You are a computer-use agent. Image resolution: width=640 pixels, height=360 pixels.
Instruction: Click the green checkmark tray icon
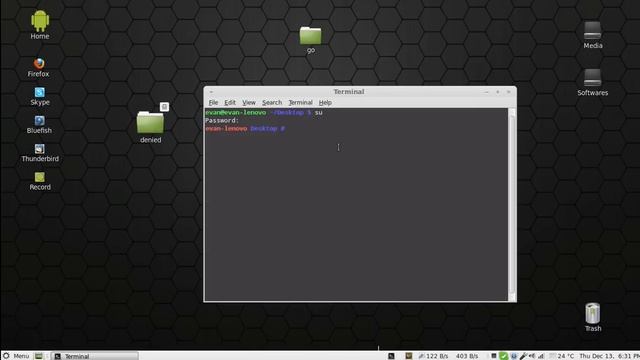click(504, 356)
